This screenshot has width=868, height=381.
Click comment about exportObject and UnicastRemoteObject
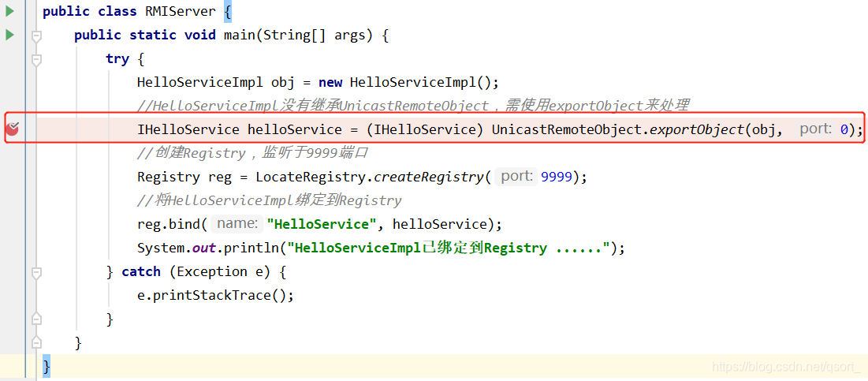tap(413, 105)
